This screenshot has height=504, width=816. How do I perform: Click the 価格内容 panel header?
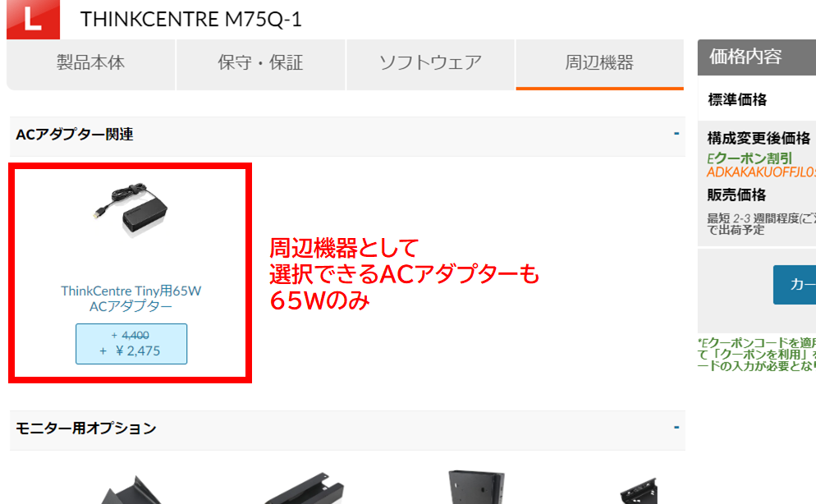757,57
